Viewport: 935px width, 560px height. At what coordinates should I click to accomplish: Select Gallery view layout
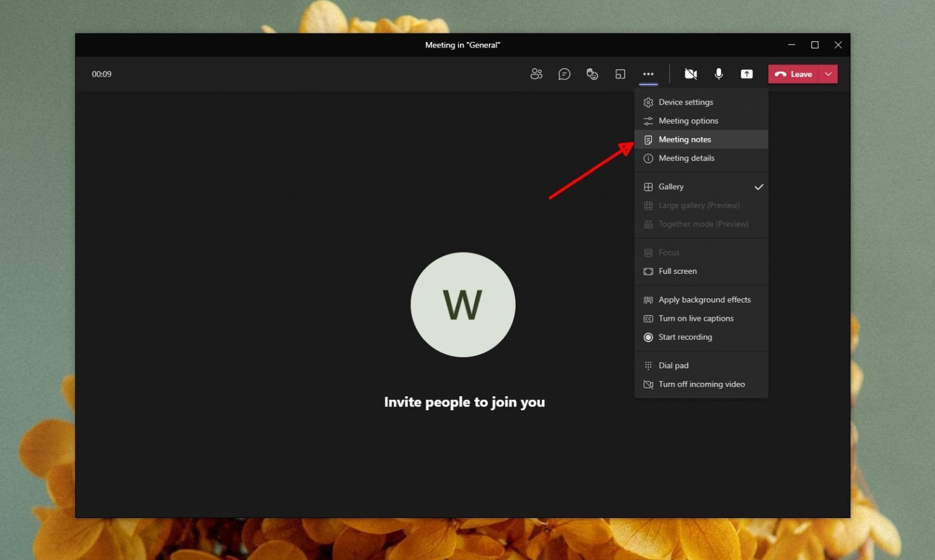coord(671,187)
